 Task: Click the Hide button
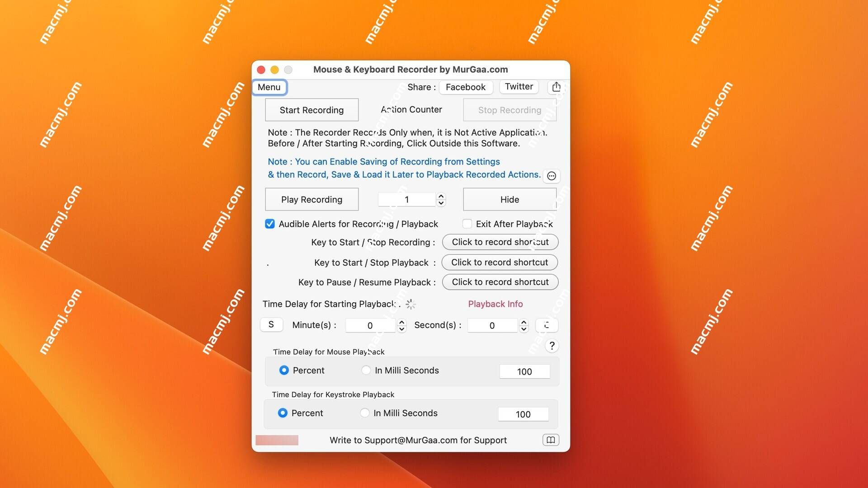point(509,199)
